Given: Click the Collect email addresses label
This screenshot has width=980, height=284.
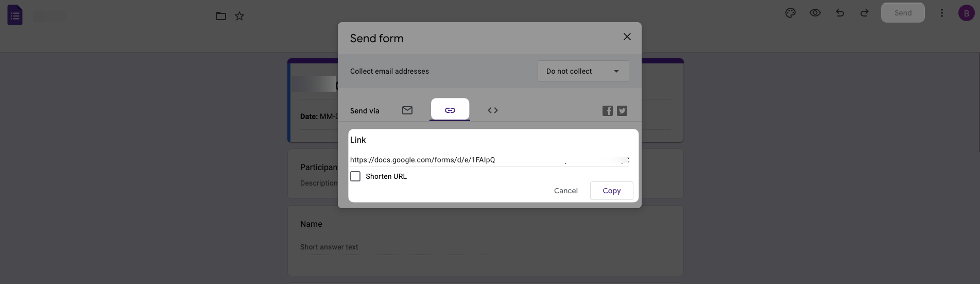Looking at the screenshot, I should pos(389,71).
